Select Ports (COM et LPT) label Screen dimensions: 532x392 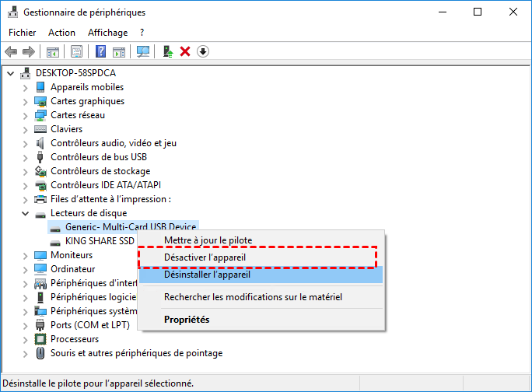point(90,325)
